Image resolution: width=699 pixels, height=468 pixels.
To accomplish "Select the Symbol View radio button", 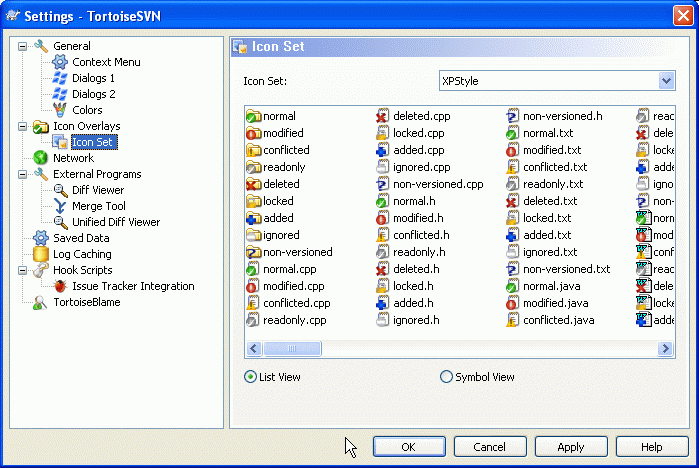I will (446, 377).
